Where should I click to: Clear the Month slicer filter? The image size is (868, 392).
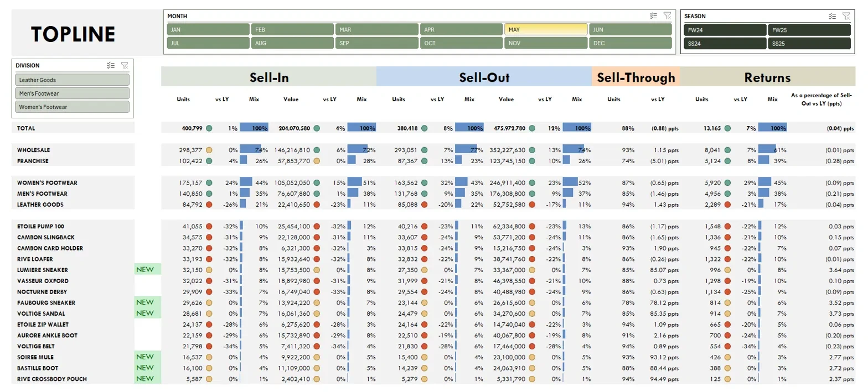click(x=667, y=16)
